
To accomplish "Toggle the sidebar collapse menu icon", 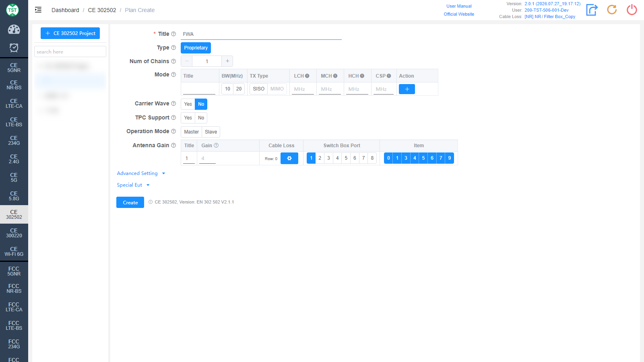I will click(38, 10).
